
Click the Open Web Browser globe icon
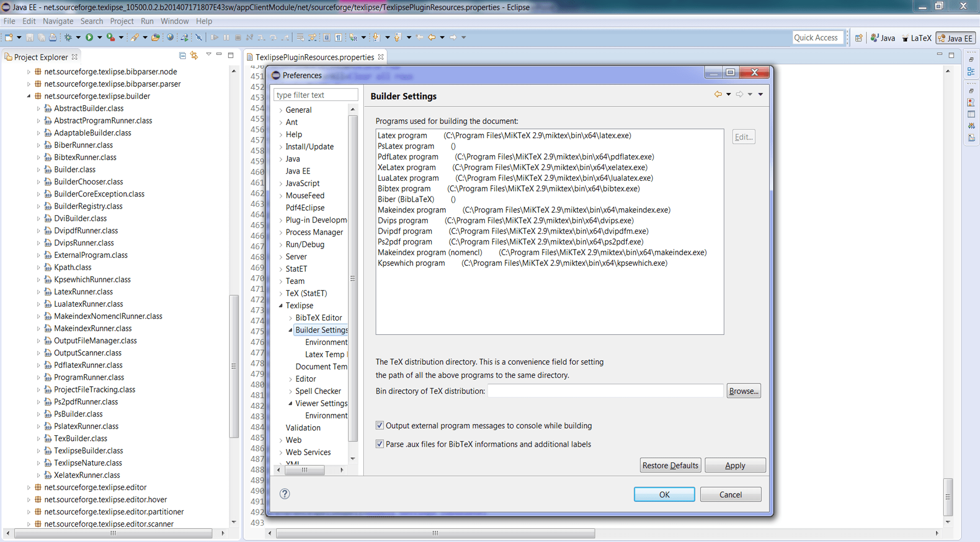[x=170, y=37]
